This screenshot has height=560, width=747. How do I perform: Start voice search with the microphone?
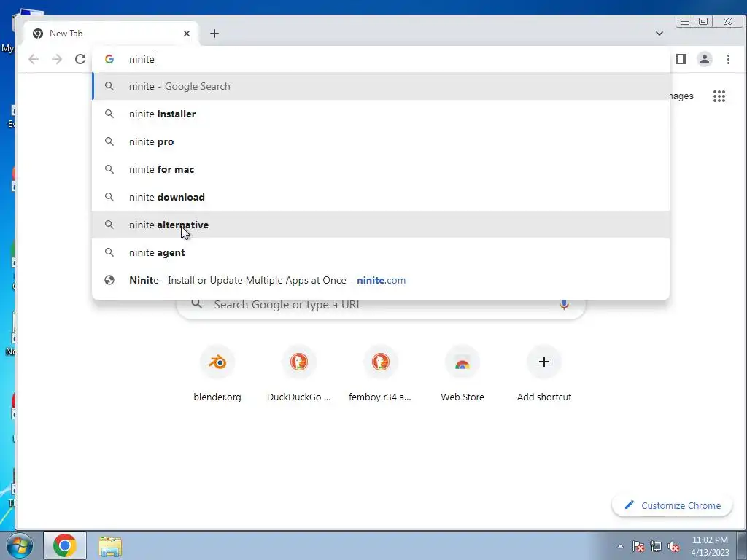[564, 304]
